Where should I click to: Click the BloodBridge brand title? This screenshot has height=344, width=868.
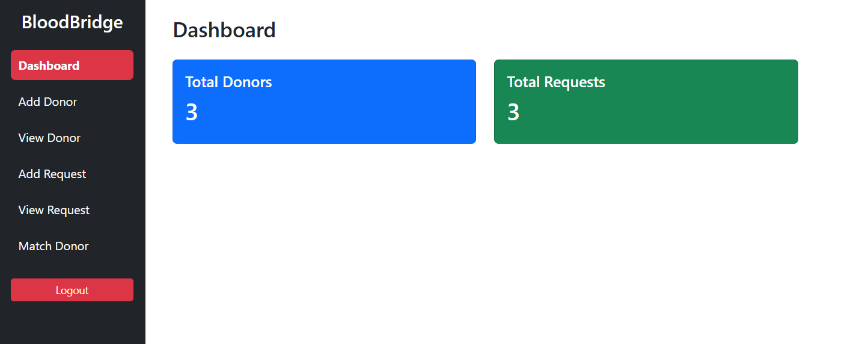tap(72, 22)
